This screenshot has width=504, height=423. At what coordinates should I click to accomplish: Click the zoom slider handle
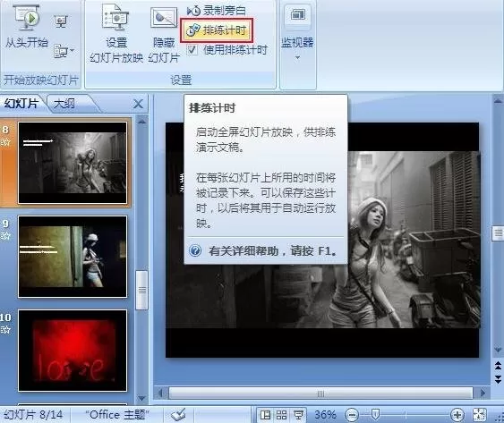pyautogui.click(x=375, y=414)
